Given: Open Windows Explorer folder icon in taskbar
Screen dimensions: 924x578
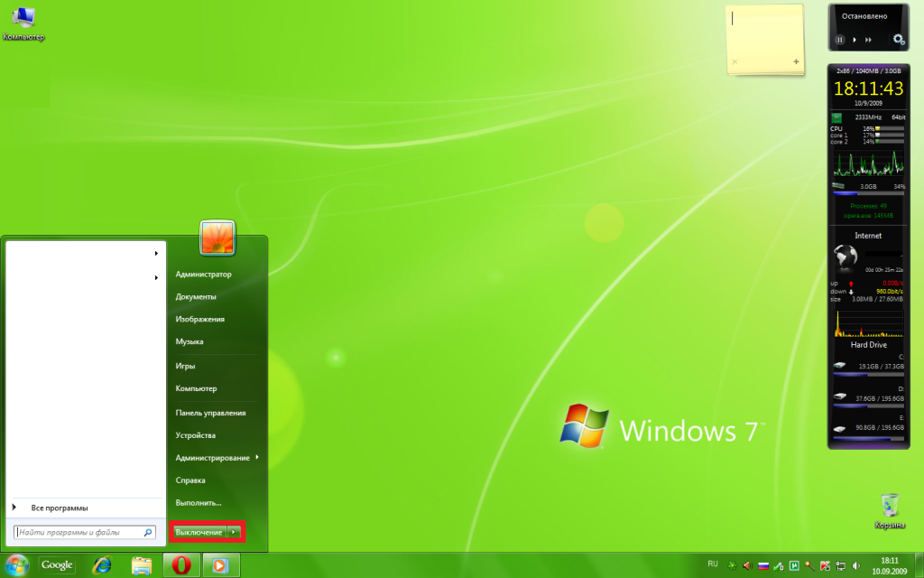Looking at the screenshot, I should [x=142, y=565].
